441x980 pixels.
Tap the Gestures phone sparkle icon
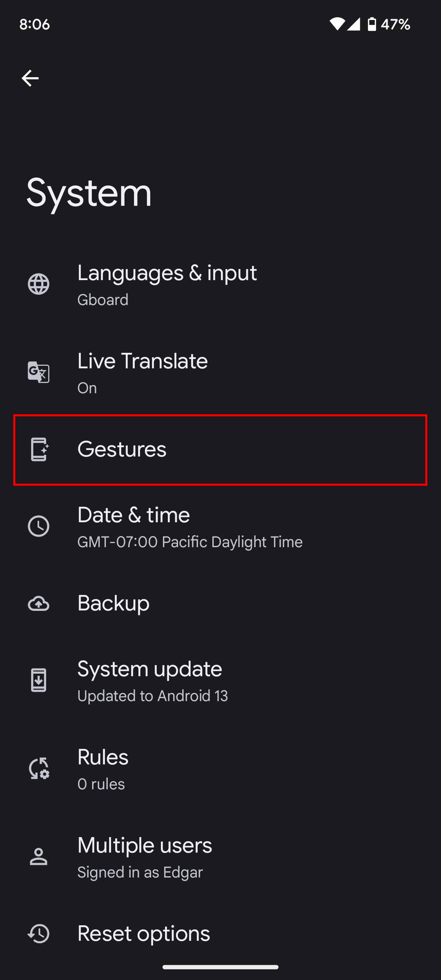pyautogui.click(x=39, y=450)
